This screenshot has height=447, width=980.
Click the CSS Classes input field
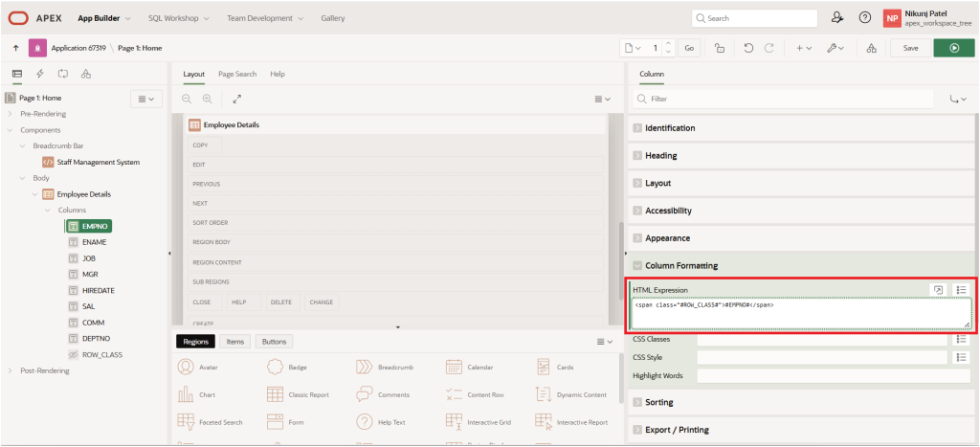(x=821, y=339)
